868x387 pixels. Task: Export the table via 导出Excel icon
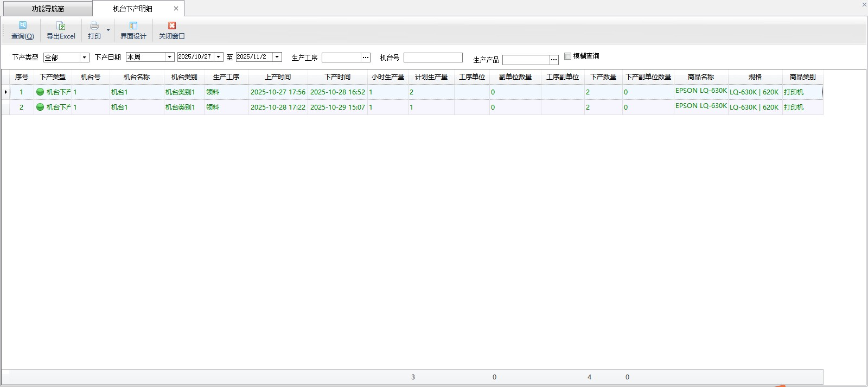(x=61, y=26)
